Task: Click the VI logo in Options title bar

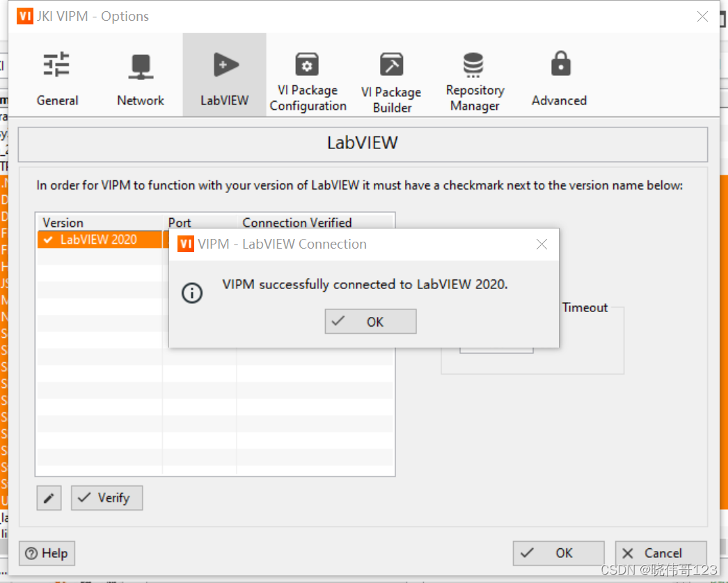Action: (25, 16)
